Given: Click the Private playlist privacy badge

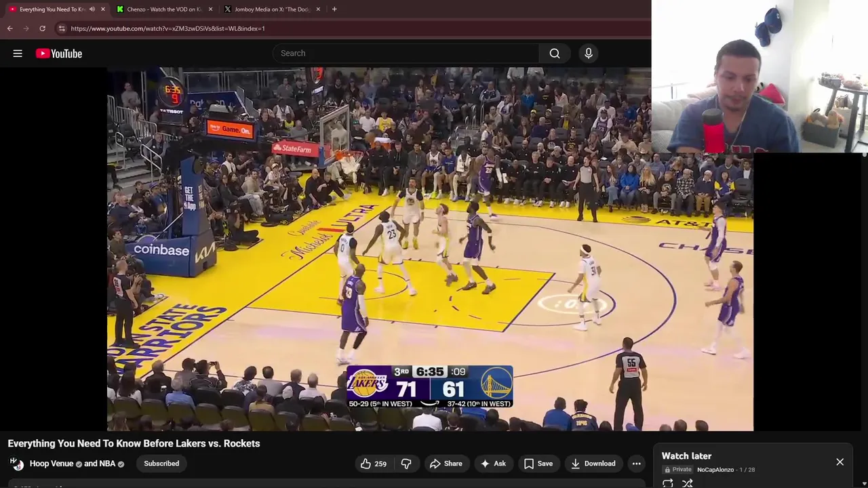Looking at the screenshot, I should click(x=678, y=470).
